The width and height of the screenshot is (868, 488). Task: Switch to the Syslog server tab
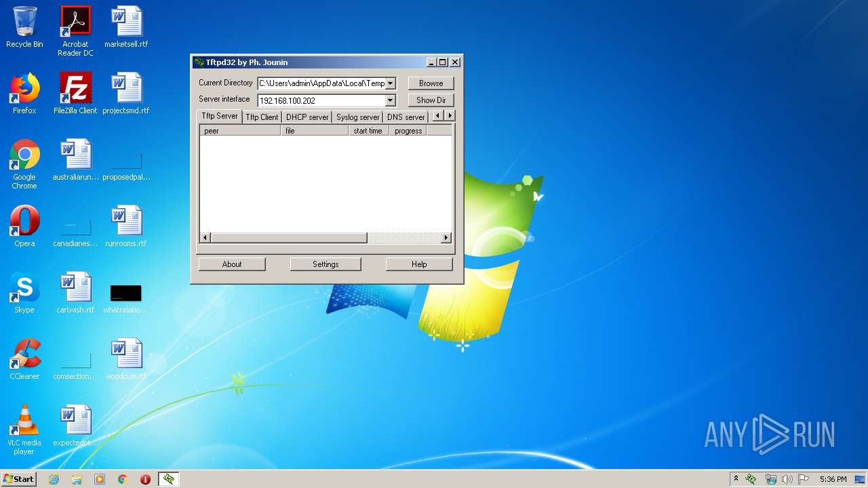point(357,117)
